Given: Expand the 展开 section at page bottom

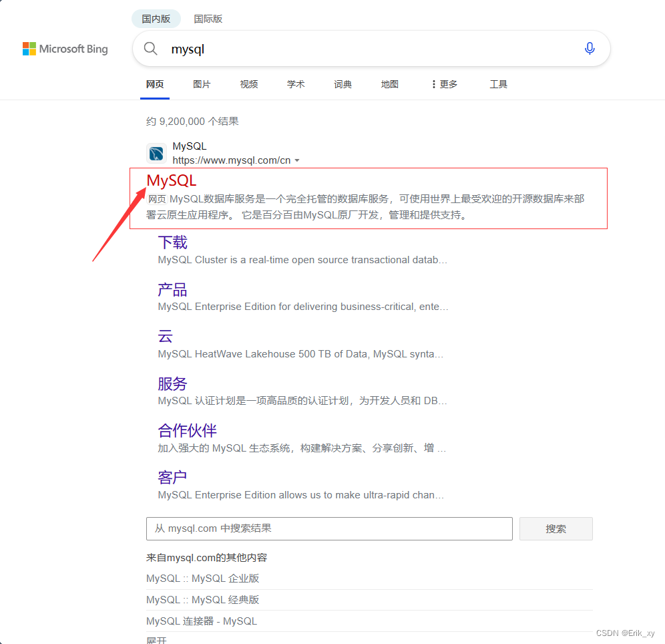Looking at the screenshot, I should click(155, 639).
